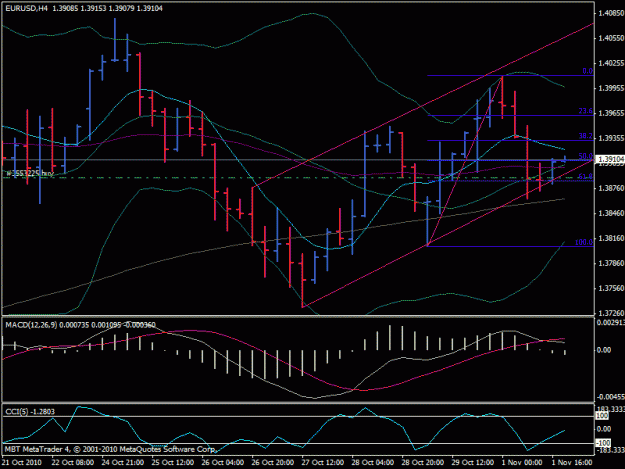Click the CCI -100 level marker
625x469 pixels.
tap(603, 443)
